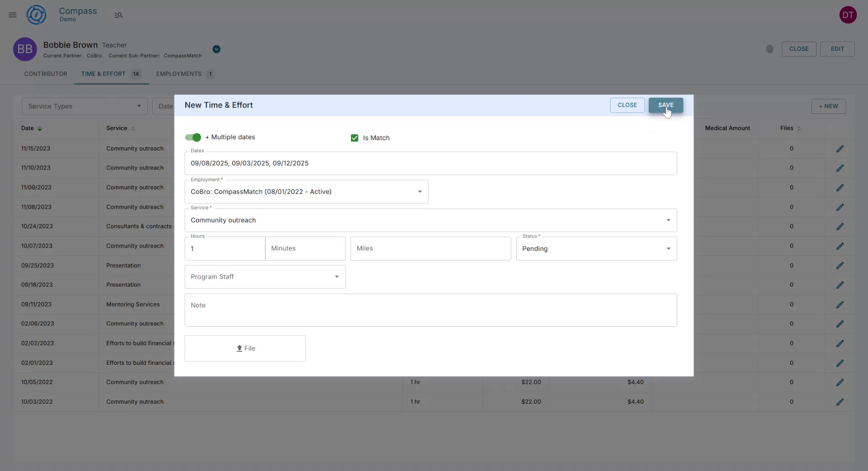Screen dimensions: 868x471
Task: Uncheck the Is Match checkbox
Action: (x=354, y=138)
